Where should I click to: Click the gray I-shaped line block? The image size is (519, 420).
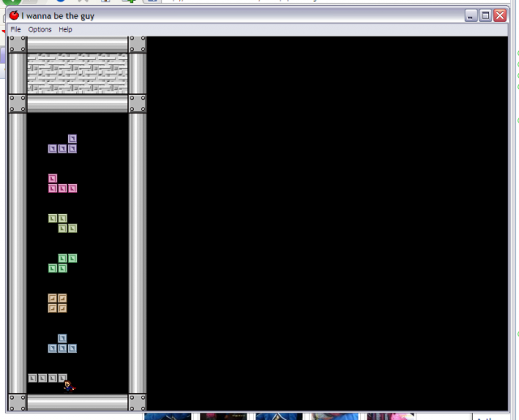point(47,378)
